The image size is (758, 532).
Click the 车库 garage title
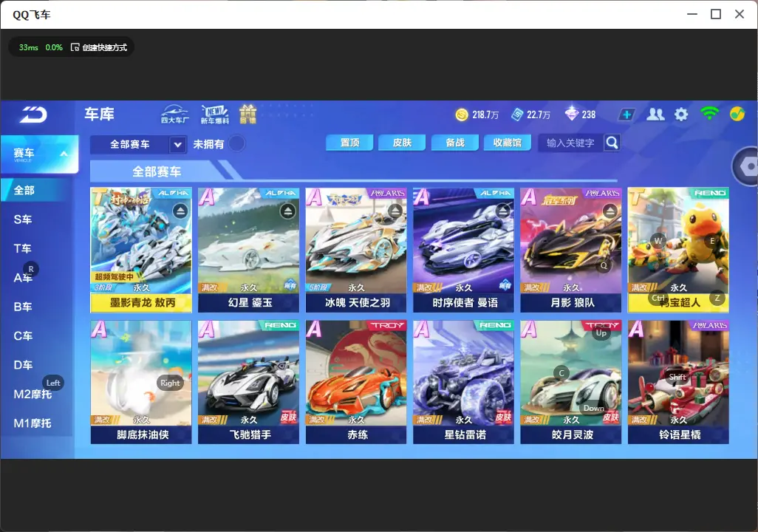point(99,114)
